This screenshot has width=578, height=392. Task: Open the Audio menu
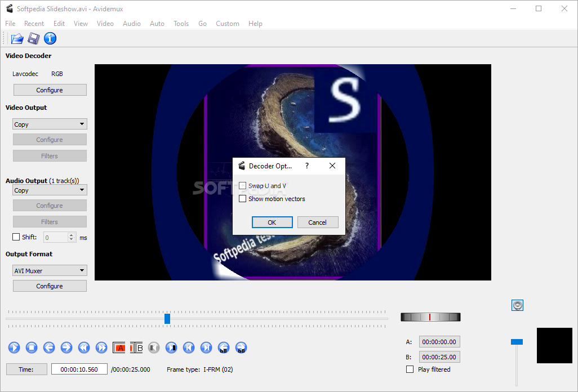[x=132, y=24]
